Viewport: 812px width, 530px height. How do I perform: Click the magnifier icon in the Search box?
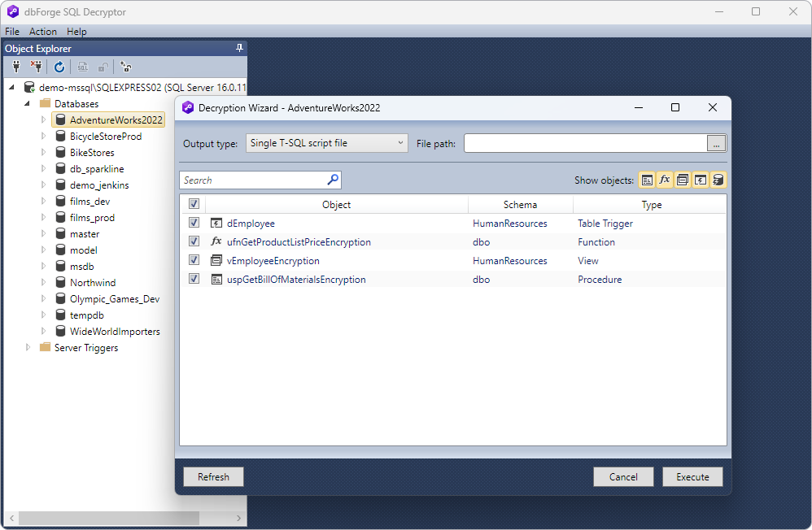click(333, 180)
